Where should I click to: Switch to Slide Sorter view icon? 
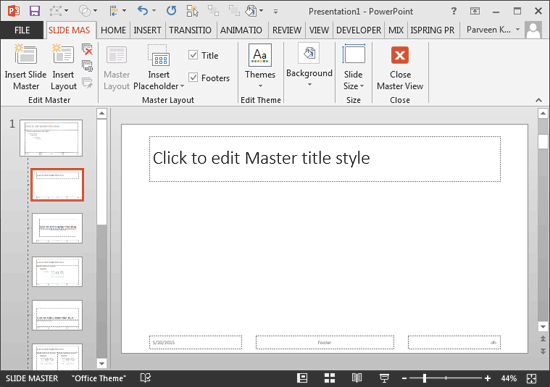tap(329, 378)
